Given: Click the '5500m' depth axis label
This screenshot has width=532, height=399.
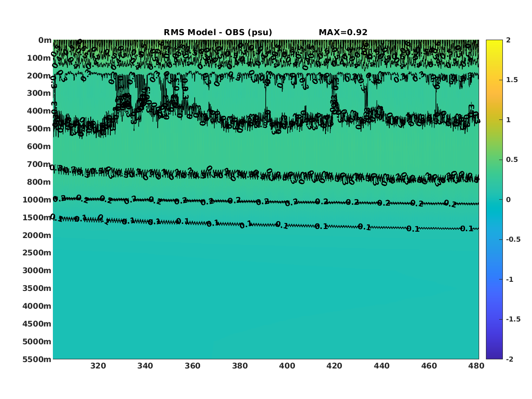Looking at the screenshot, I should click(x=37, y=359).
